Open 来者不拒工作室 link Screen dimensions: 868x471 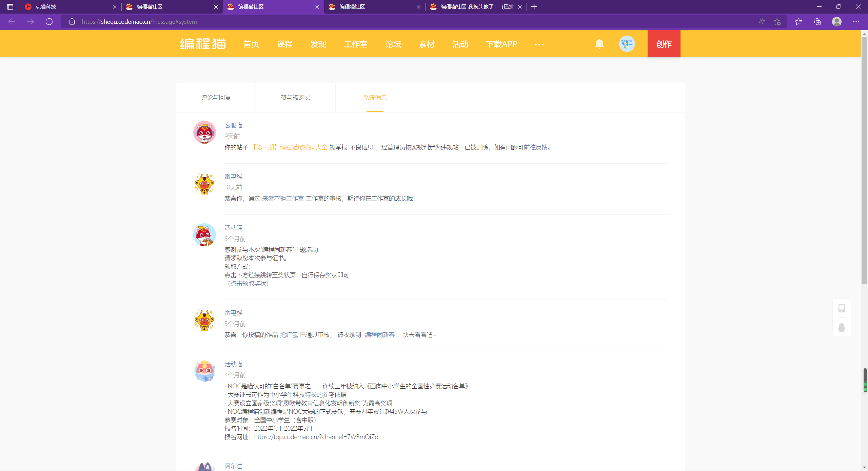click(283, 199)
